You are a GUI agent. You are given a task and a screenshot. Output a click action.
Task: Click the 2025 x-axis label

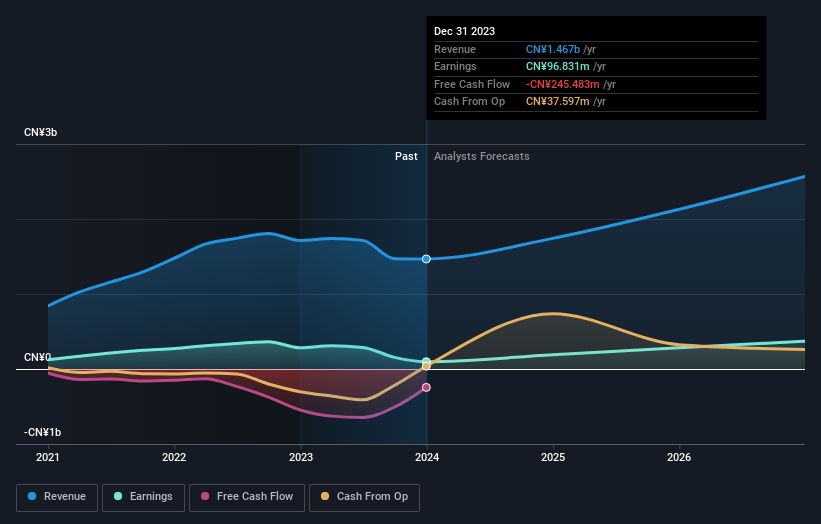point(553,458)
